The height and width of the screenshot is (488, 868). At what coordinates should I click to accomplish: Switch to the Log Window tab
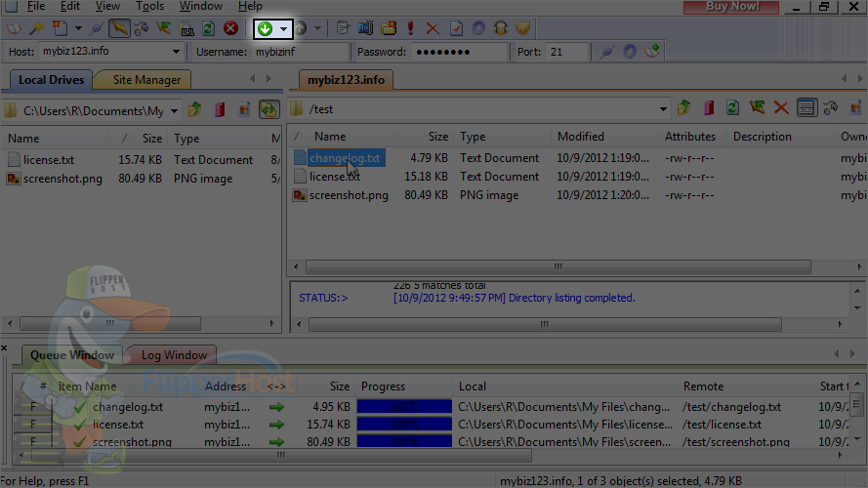(174, 354)
